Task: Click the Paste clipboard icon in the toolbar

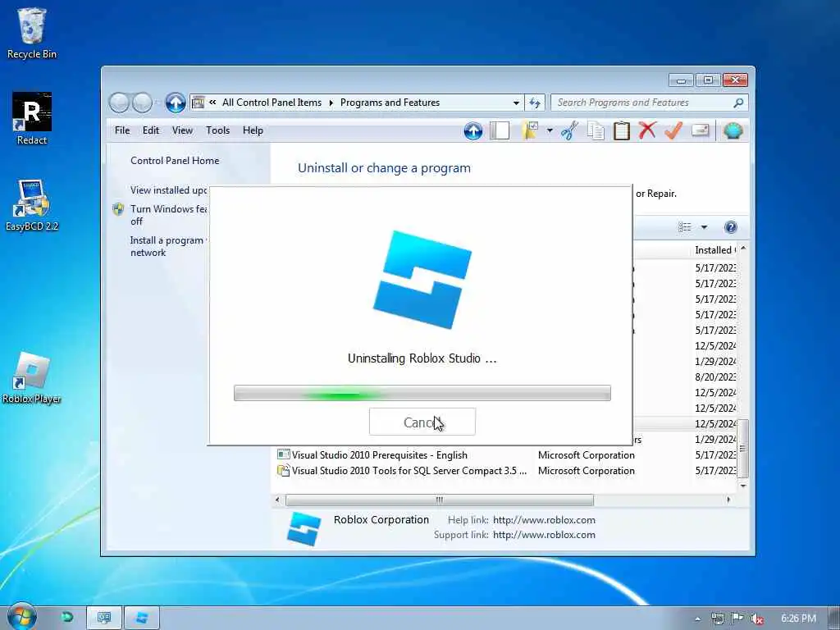Action: tap(622, 130)
